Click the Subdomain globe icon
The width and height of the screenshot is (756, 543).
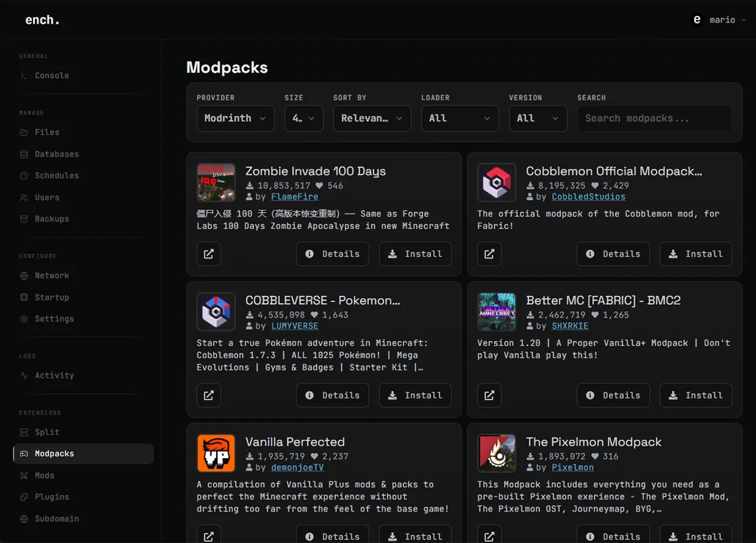pyautogui.click(x=24, y=519)
